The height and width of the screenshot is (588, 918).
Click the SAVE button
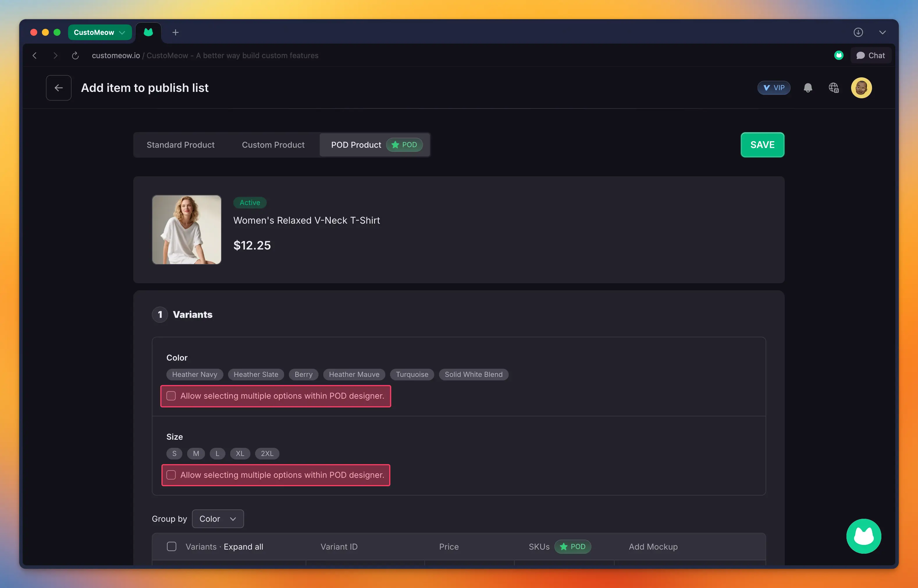762,145
